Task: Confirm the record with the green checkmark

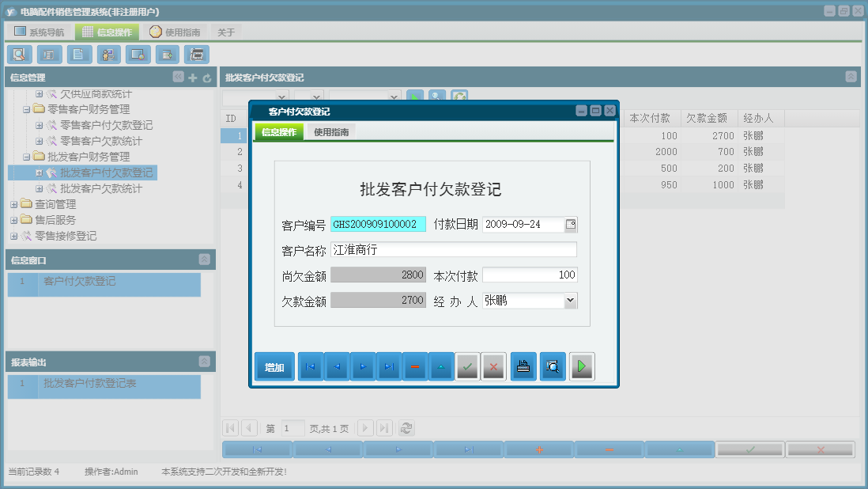Action: point(466,366)
